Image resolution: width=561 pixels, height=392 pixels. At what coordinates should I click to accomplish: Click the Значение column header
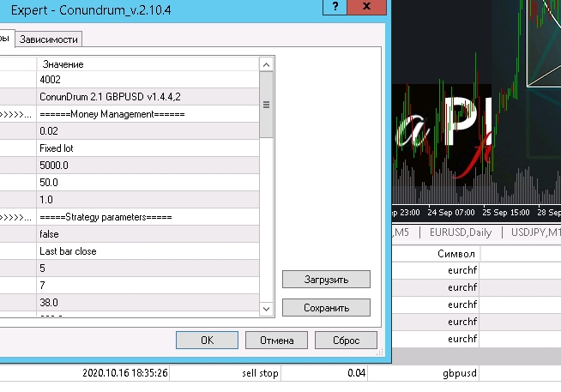point(148,64)
